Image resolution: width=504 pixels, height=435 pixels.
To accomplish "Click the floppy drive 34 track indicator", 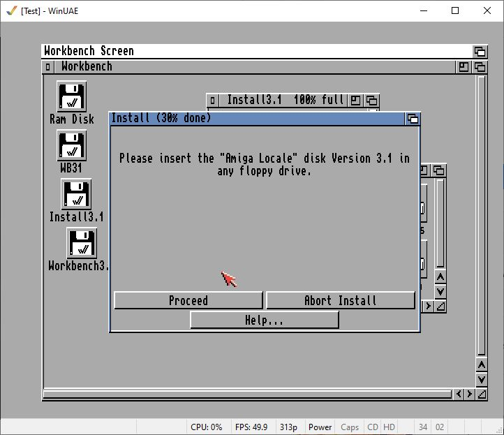I will (x=423, y=427).
